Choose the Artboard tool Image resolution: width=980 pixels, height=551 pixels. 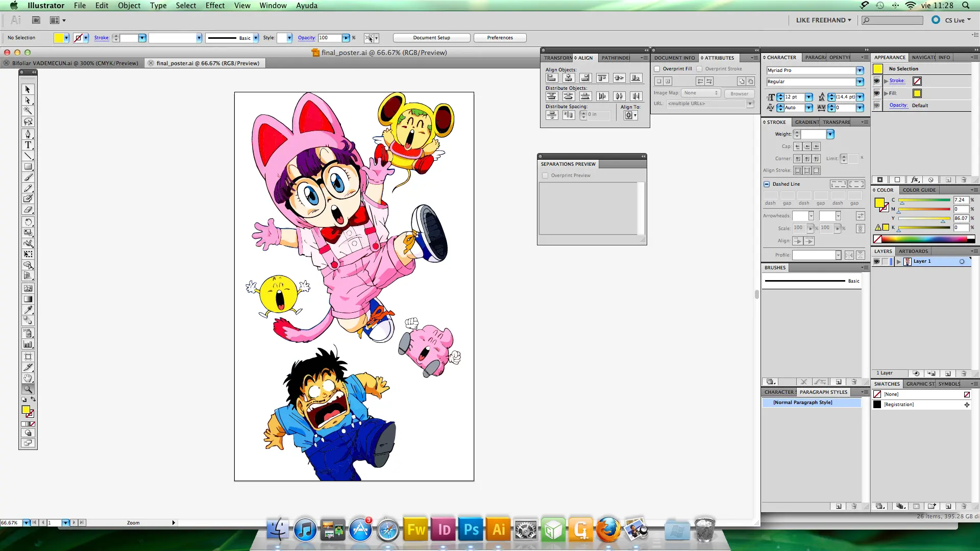[x=28, y=357]
